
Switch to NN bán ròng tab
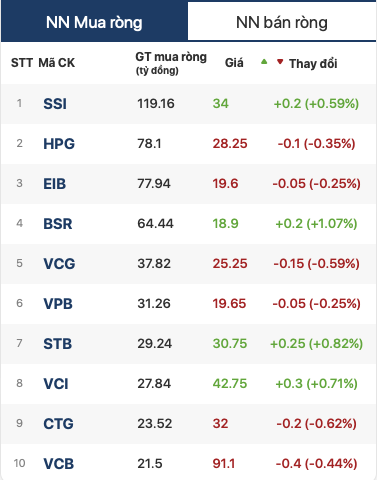pyautogui.click(x=282, y=22)
